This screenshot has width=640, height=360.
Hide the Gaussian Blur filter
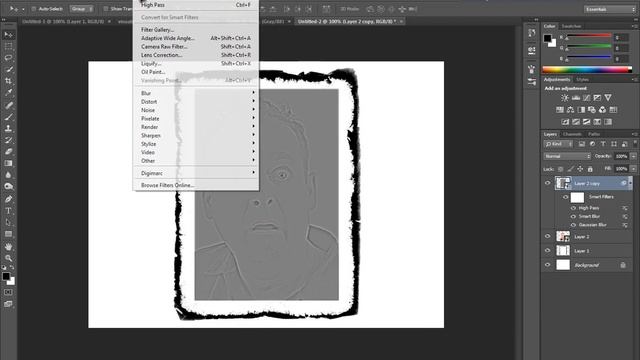click(x=573, y=225)
